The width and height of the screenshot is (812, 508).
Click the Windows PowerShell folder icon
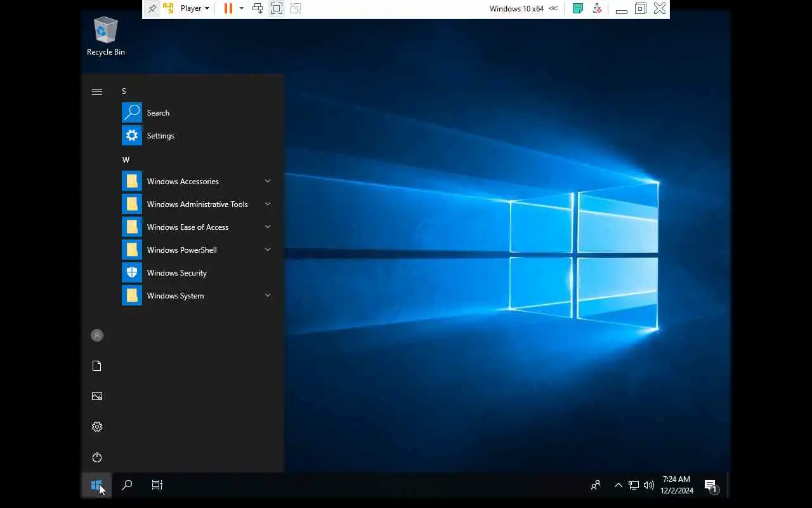tap(132, 250)
